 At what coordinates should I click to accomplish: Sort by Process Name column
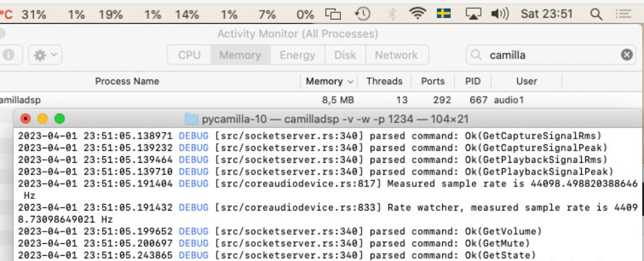(127, 81)
